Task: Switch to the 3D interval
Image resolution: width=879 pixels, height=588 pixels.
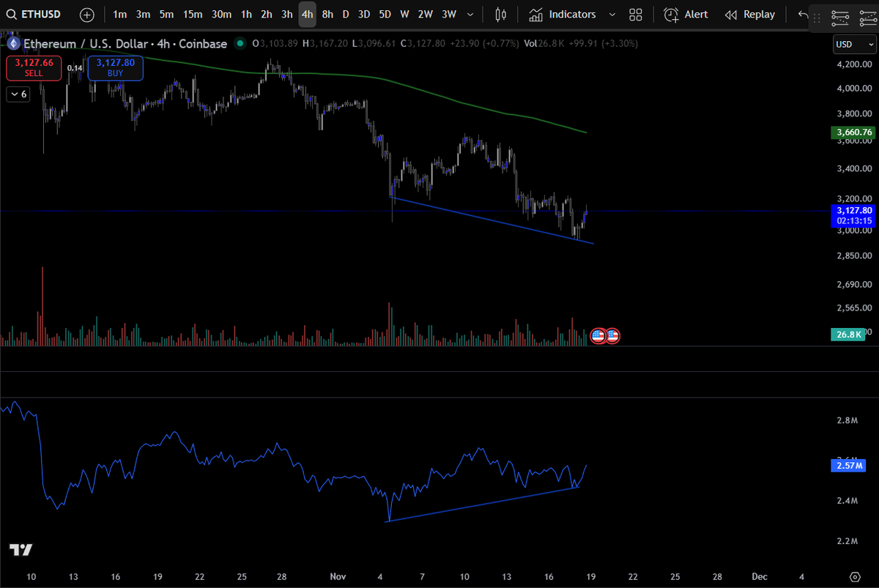Action: (x=364, y=15)
